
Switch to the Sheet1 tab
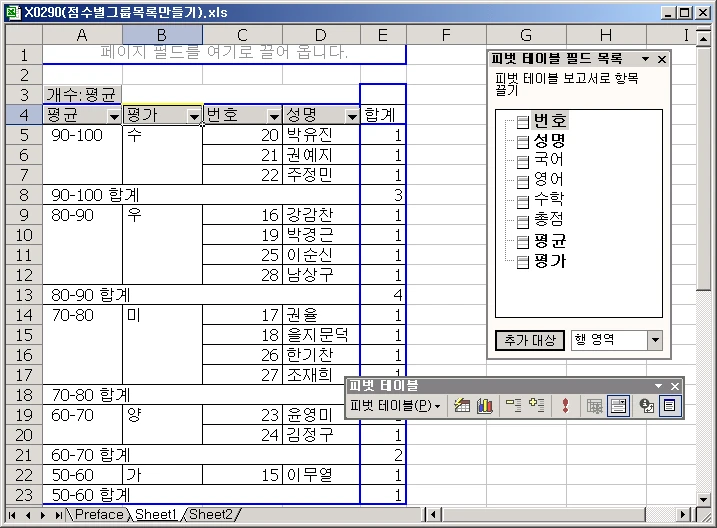tap(155, 515)
